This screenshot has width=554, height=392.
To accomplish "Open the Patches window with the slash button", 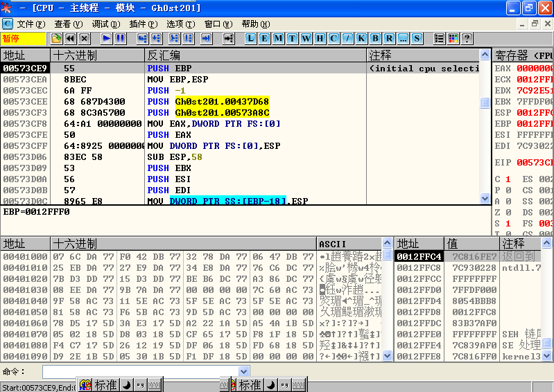I will pos(347,39).
